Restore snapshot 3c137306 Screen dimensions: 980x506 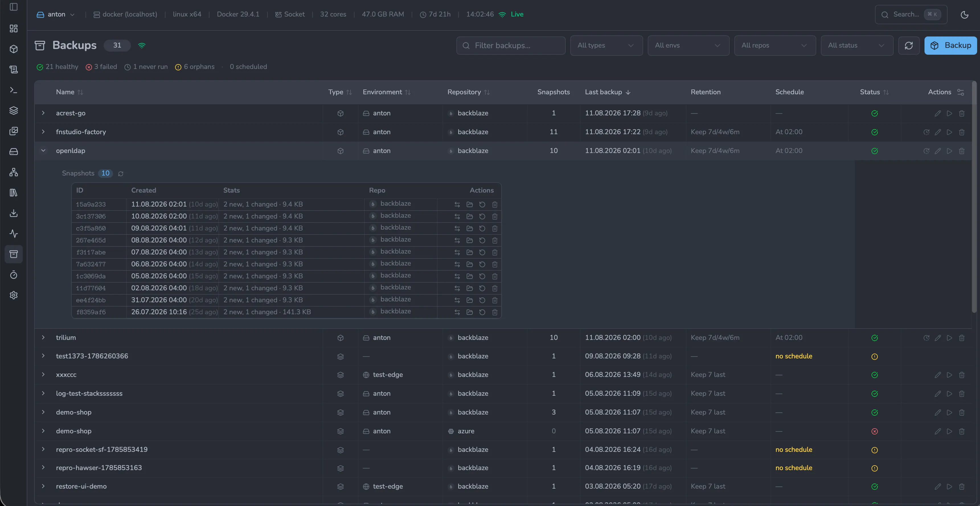click(x=482, y=216)
